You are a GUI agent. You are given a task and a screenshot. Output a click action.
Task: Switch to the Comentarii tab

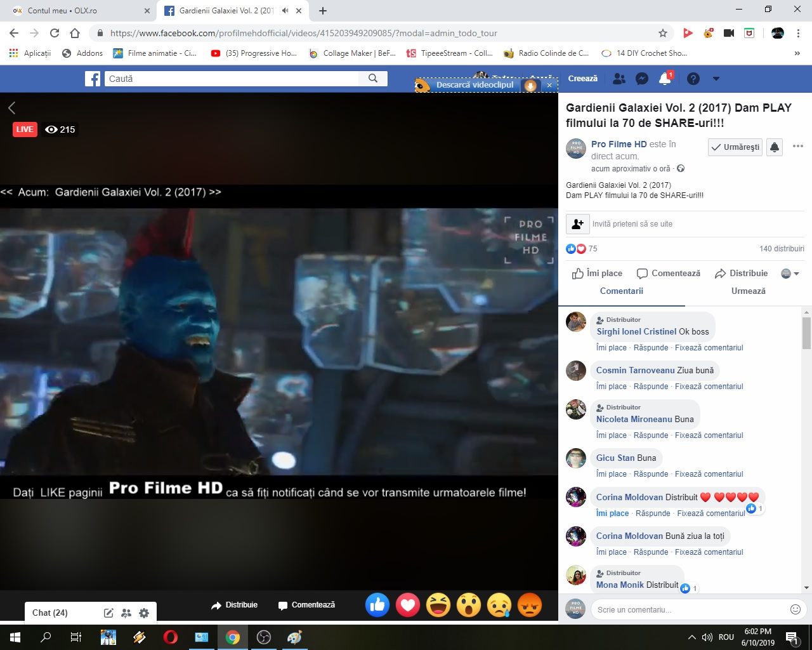pyautogui.click(x=622, y=291)
